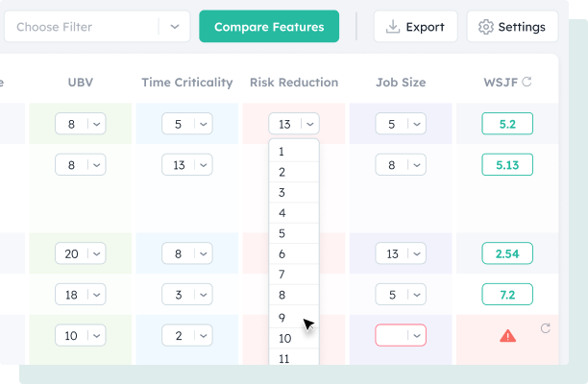This screenshot has width=588, height=384.
Task: Select option 1 in the dropdown list
Action: pos(294,152)
